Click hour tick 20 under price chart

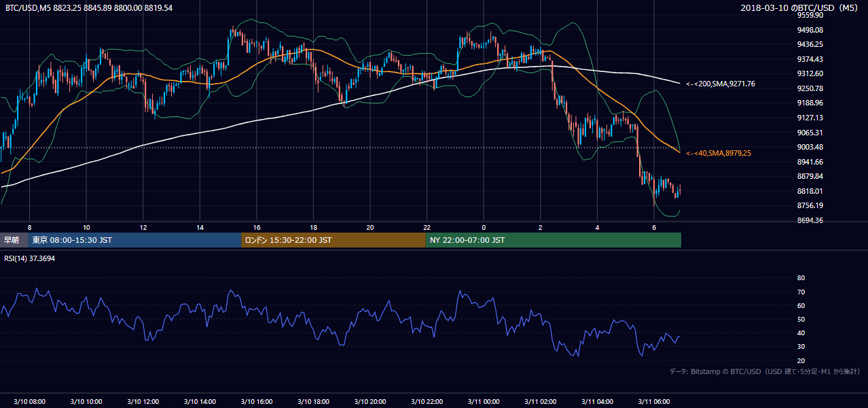click(369, 226)
